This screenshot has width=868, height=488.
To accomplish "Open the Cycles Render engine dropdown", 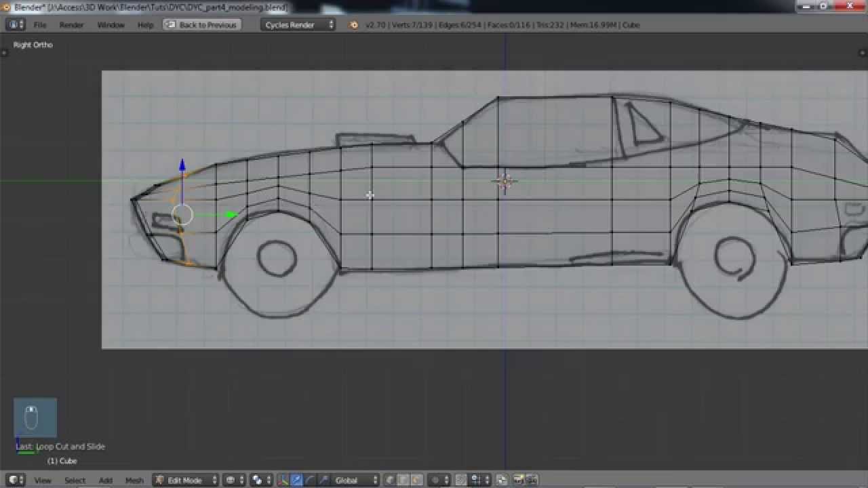I will pos(298,24).
